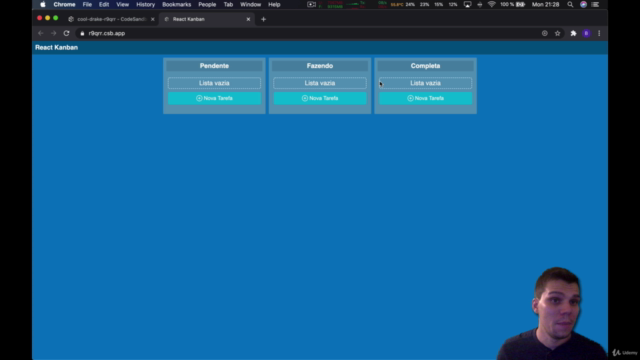Image resolution: width=640 pixels, height=360 pixels.
Task: Close the cool-drake CodeSandbox tab
Action: click(x=153, y=19)
